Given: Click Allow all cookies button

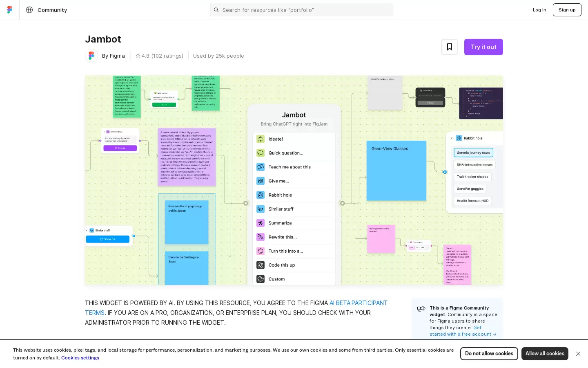Looking at the screenshot, I should tap(545, 354).
